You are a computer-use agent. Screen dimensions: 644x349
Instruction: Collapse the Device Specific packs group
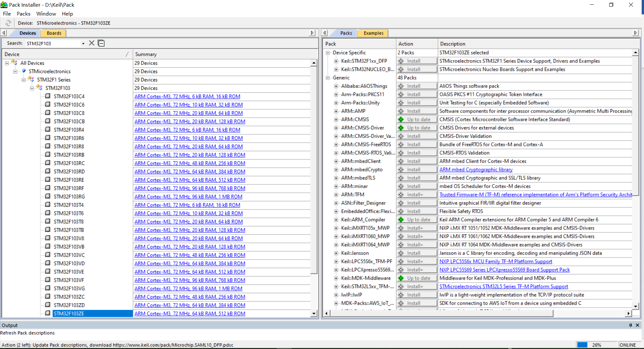(328, 53)
